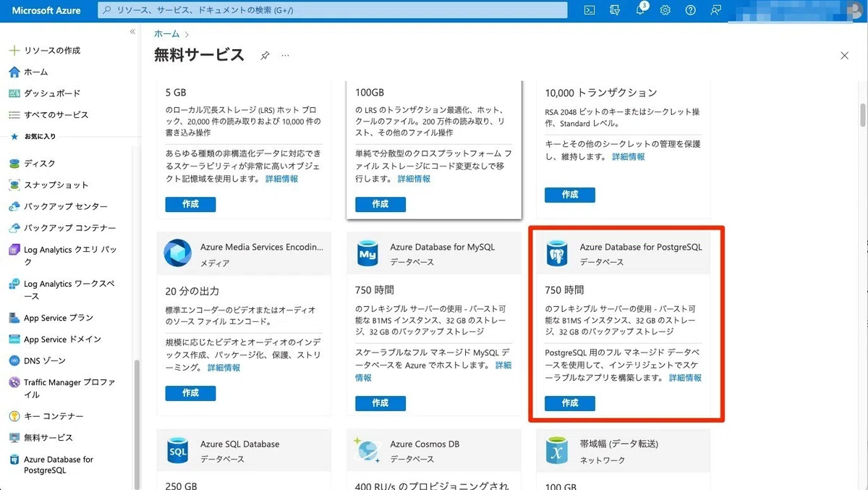Open the ellipsis menu beside page title

(285, 56)
